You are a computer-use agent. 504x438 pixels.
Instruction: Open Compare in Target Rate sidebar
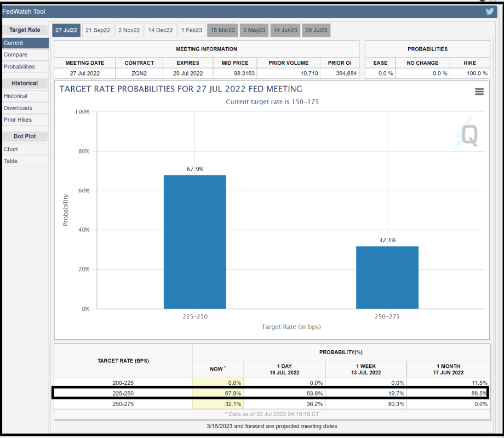pos(15,55)
